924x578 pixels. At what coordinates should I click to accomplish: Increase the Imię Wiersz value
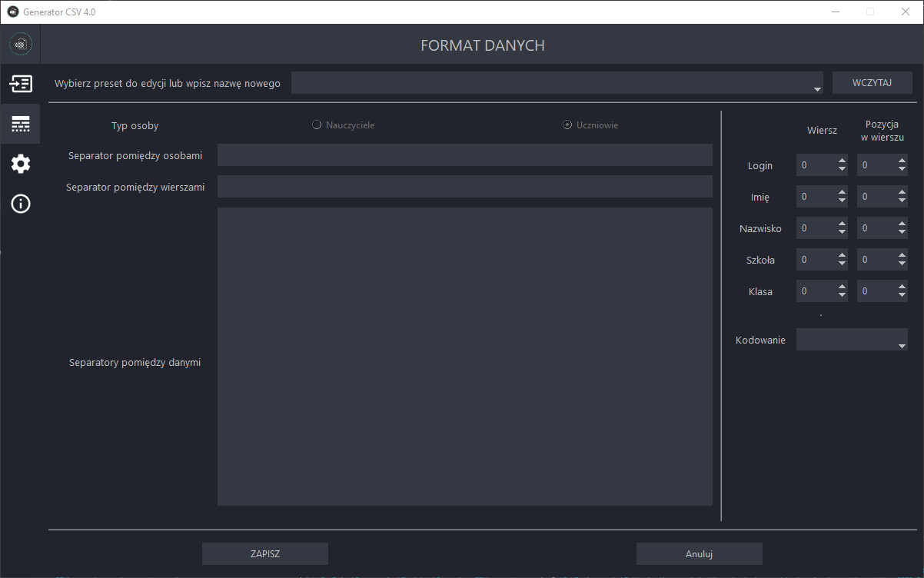(x=842, y=192)
